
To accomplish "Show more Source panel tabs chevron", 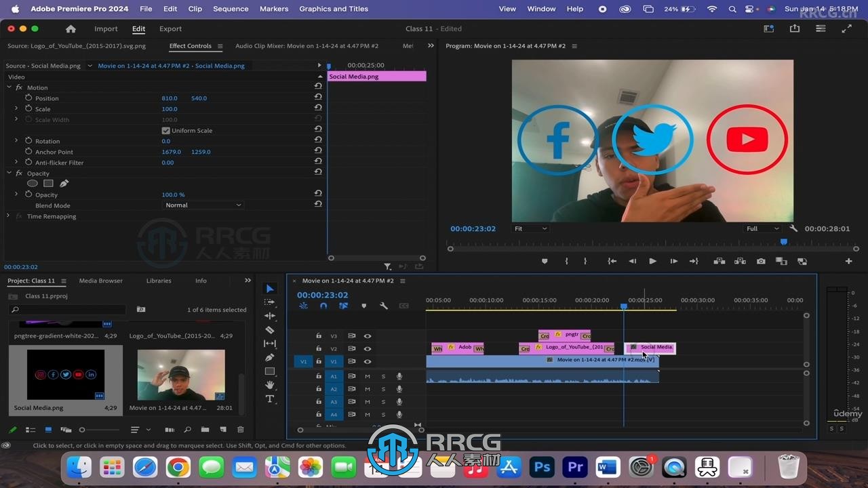I will (x=431, y=46).
